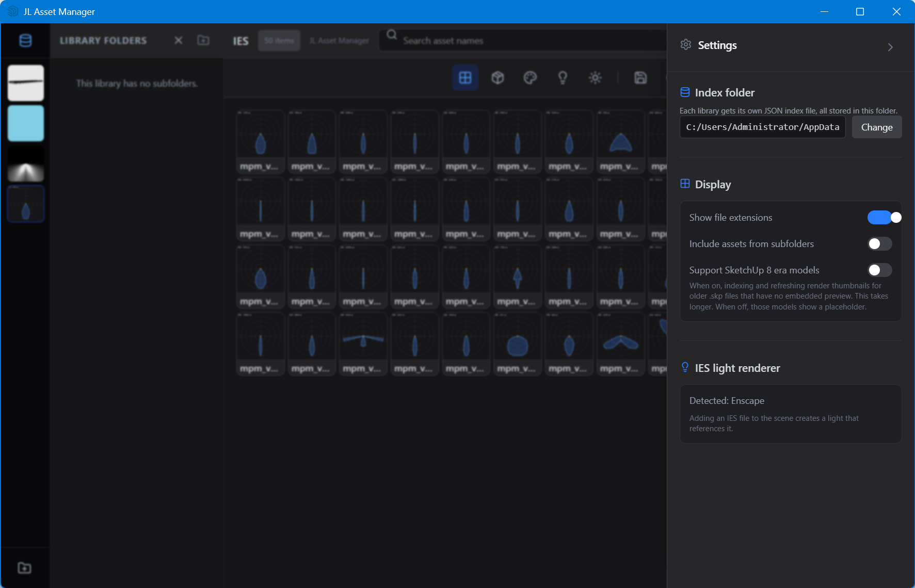Select the IES light bulb filter icon

pos(563,78)
